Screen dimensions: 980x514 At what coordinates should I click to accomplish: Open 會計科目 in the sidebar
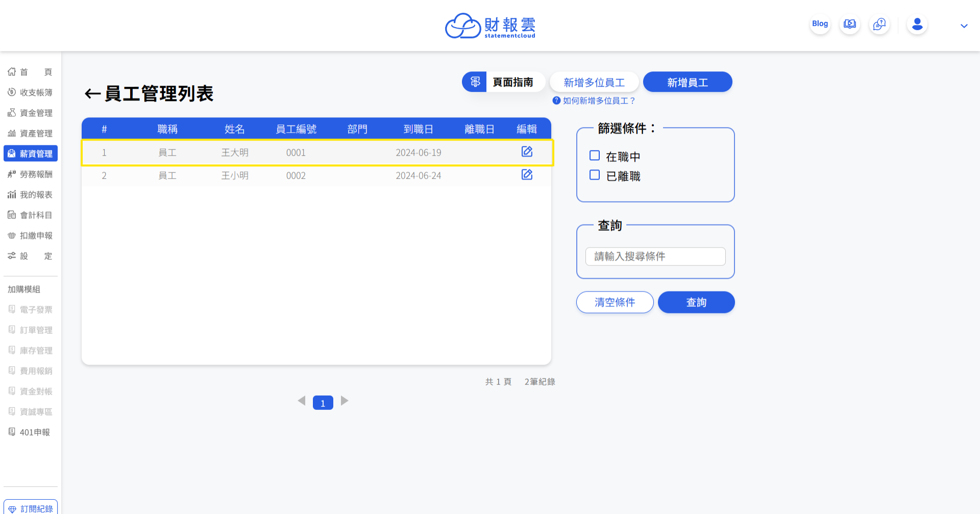[x=30, y=215]
